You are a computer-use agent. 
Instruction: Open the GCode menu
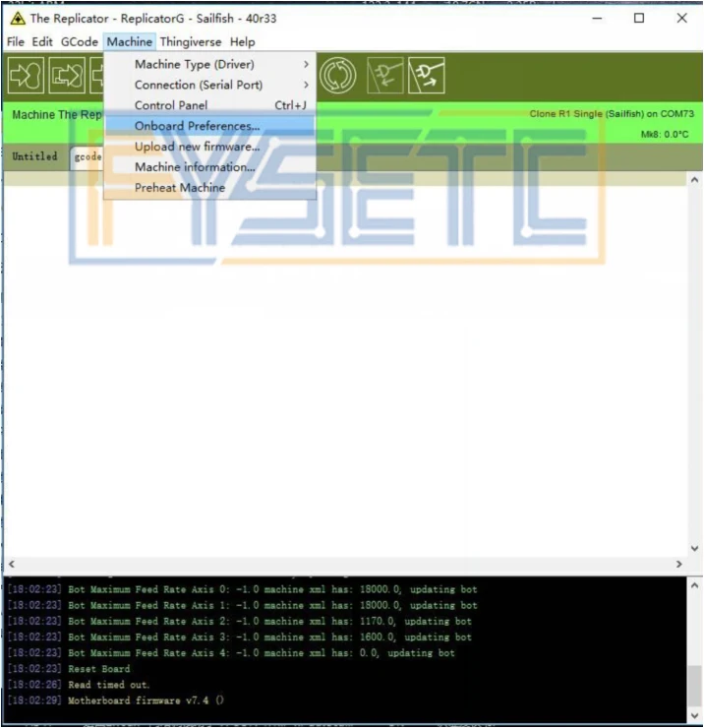(x=80, y=41)
